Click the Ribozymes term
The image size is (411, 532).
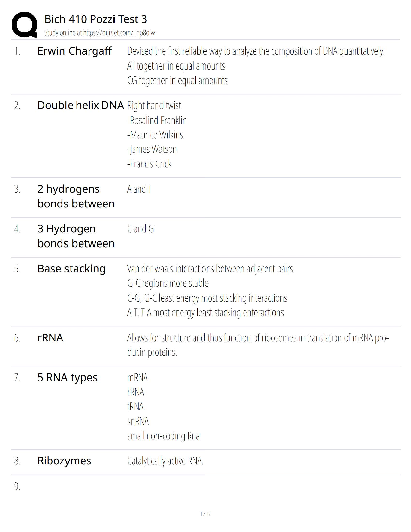[x=64, y=461]
